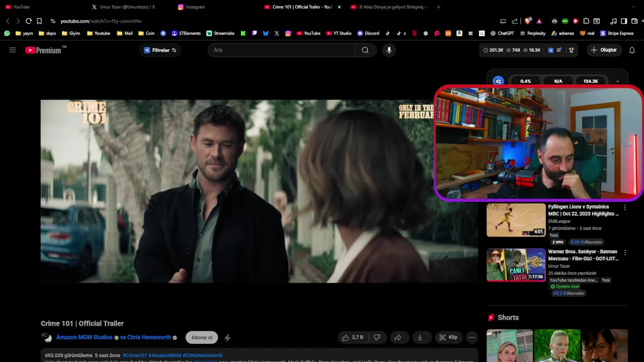The image size is (644, 362).
Task: Open the Stripe Express bookmark
Action: (x=617, y=33)
